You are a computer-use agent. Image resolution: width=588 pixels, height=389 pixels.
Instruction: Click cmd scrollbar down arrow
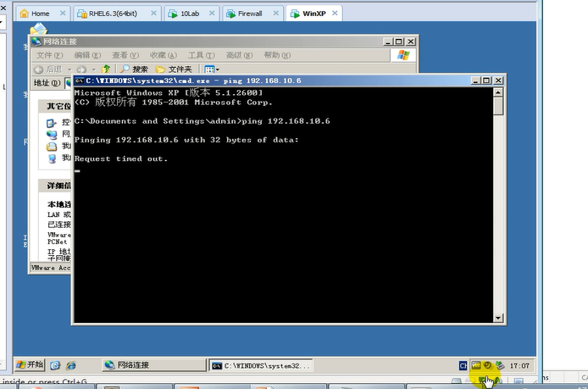pos(498,318)
